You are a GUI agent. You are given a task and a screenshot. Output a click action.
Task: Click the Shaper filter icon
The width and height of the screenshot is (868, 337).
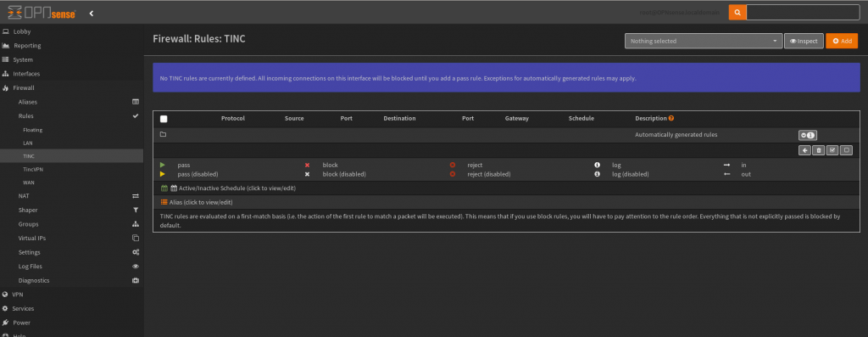[x=135, y=210]
